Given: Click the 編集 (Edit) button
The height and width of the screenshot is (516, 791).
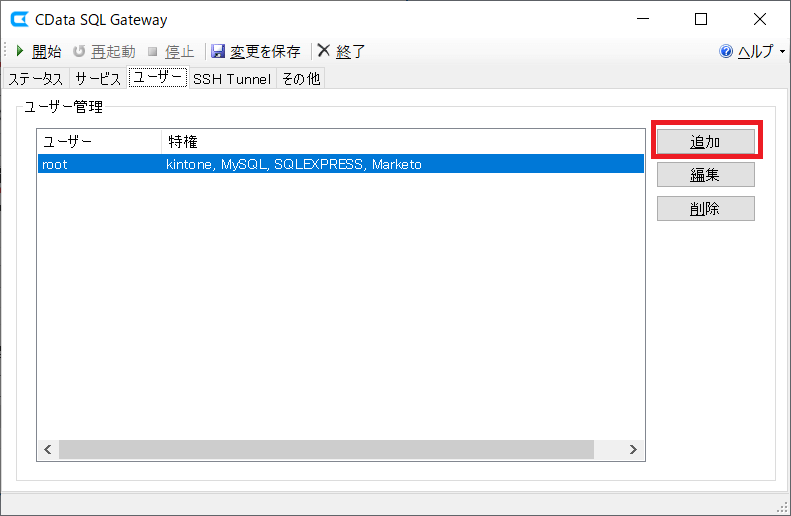Looking at the screenshot, I should pyautogui.click(x=706, y=175).
